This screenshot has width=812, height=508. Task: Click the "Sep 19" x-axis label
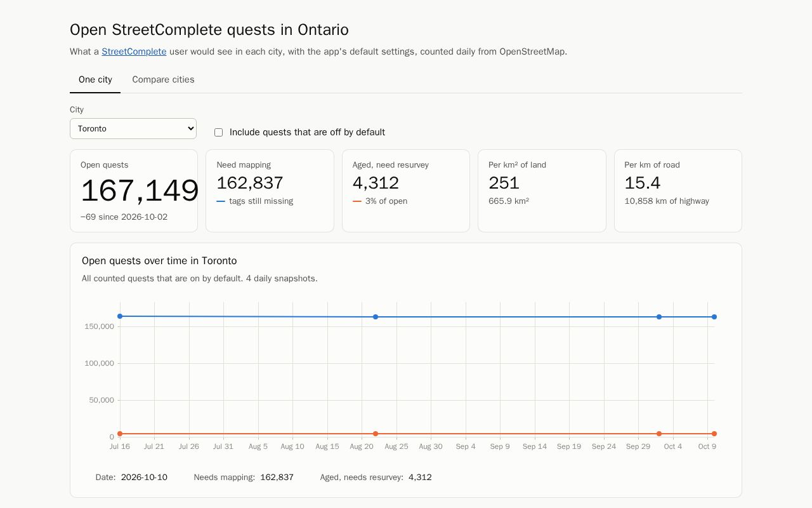pyautogui.click(x=569, y=446)
